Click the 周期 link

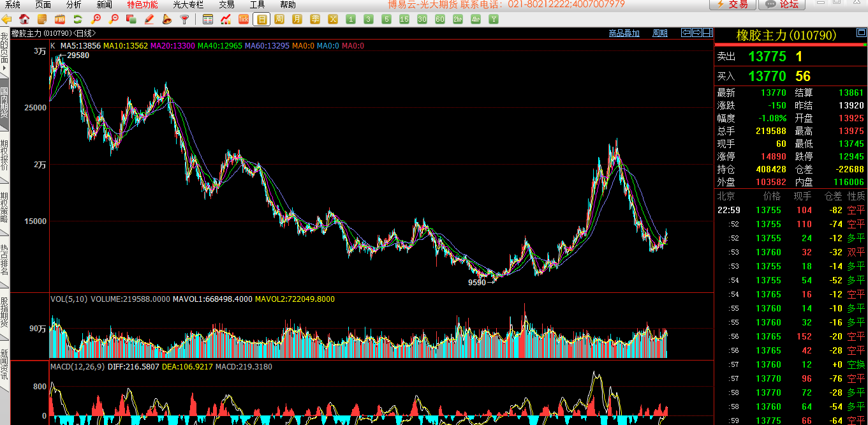pos(660,33)
